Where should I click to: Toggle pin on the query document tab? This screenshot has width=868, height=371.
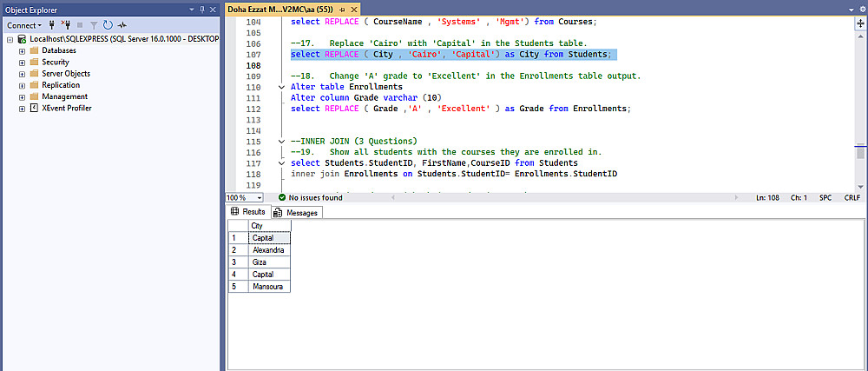coord(342,8)
